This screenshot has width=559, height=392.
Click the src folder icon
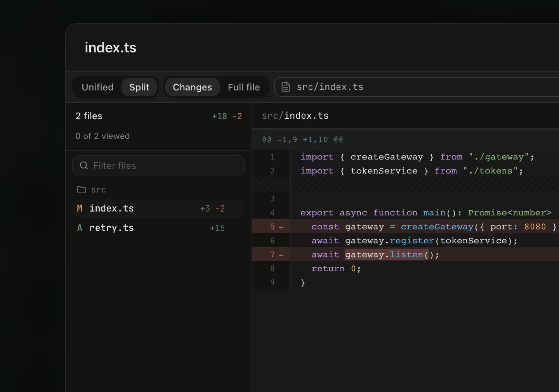click(82, 190)
